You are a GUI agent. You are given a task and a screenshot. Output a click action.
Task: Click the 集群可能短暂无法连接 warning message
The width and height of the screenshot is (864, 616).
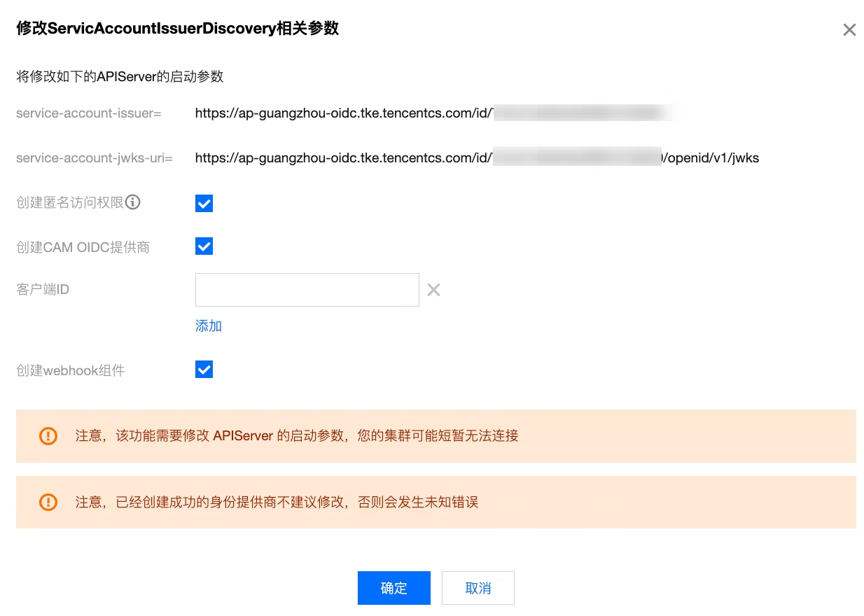pos(297,436)
